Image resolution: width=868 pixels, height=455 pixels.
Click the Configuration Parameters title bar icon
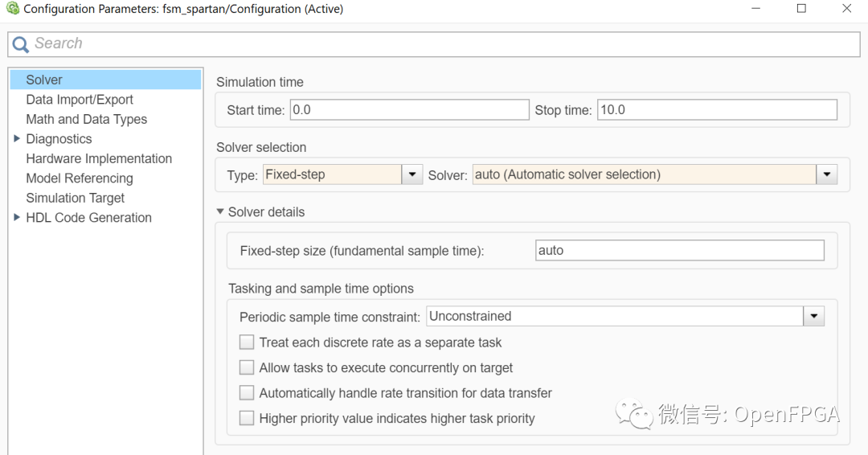[x=12, y=9]
